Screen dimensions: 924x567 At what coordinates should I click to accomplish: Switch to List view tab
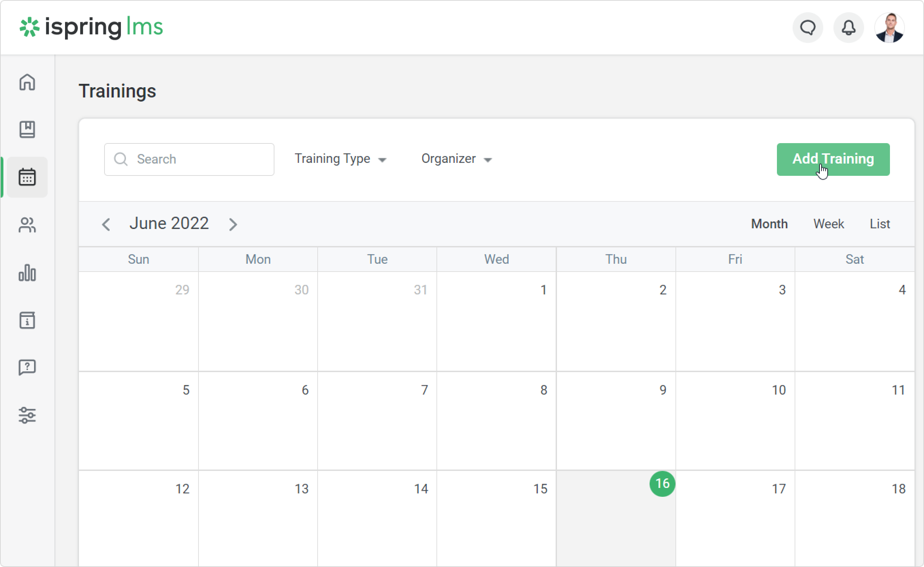click(x=879, y=224)
